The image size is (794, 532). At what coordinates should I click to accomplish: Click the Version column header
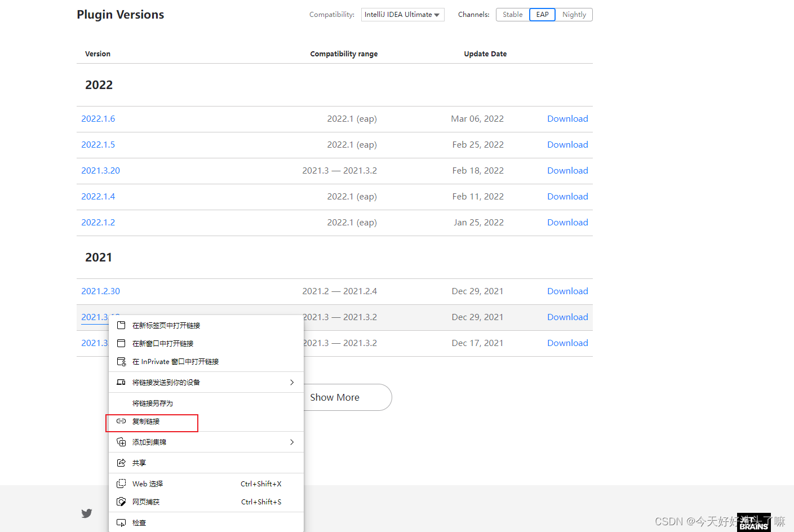pyautogui.click(x=97, y=54)
